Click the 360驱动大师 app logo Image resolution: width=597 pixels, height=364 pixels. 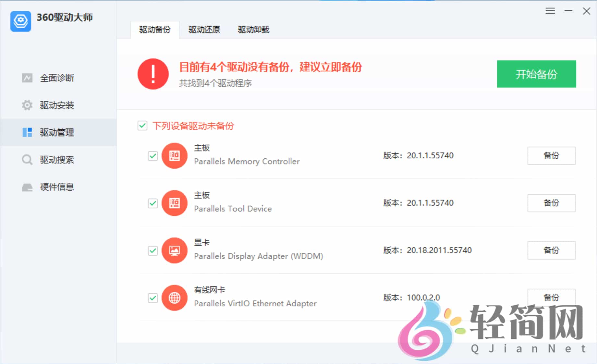(20, 20)
